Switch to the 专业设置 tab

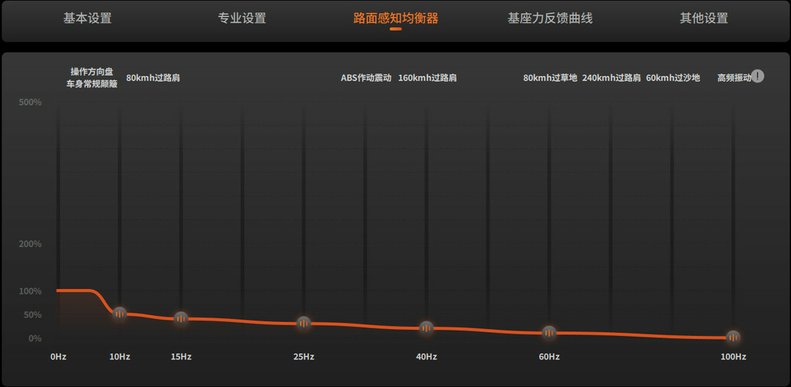242,19
